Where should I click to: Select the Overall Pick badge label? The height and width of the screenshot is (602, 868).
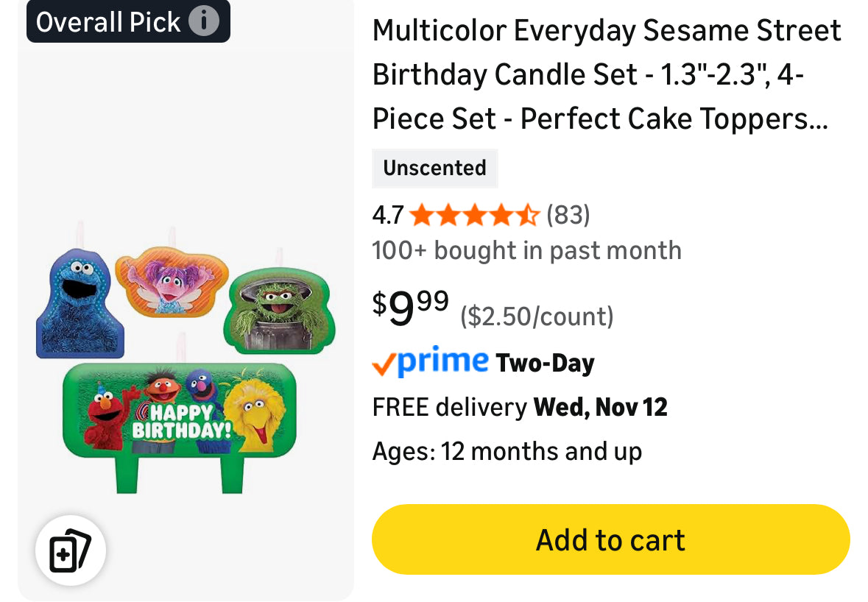108,21
